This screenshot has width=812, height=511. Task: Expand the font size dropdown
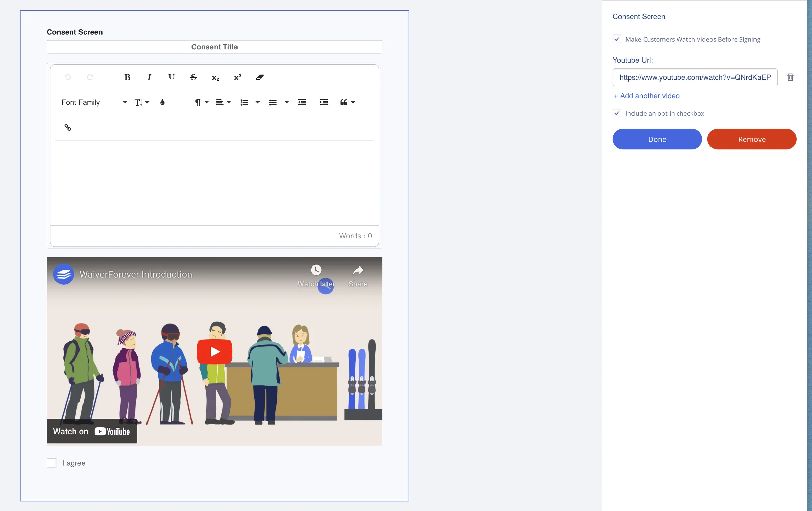tap(142, 102)
